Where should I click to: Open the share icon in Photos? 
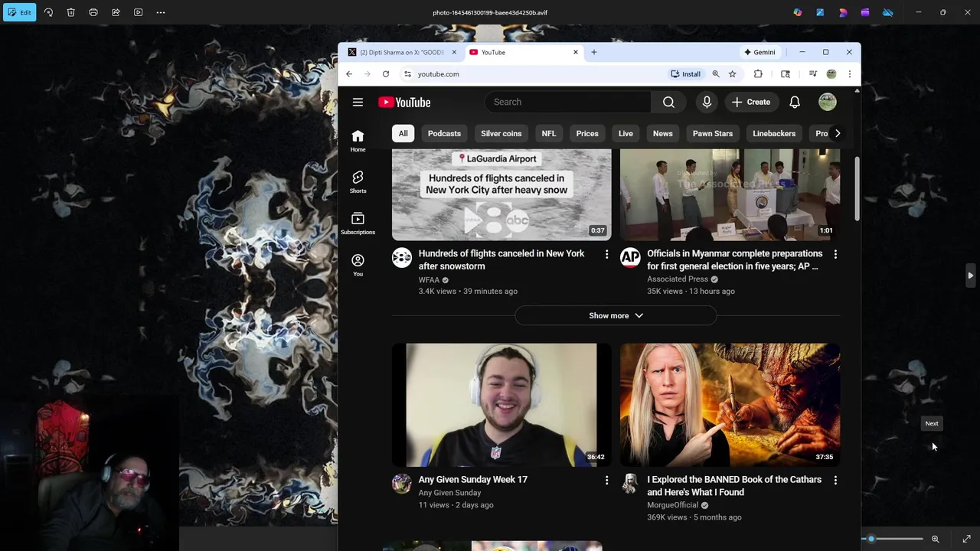click(116, 12)
